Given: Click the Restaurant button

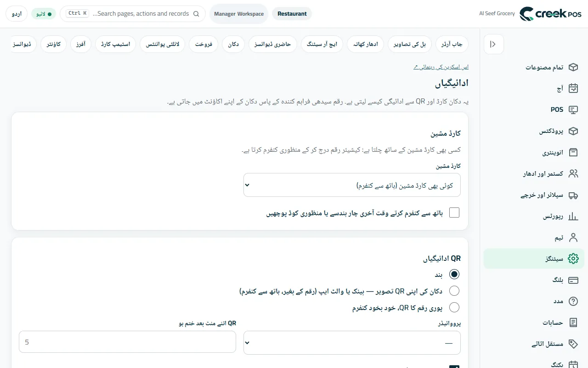Looking at the screenshot, I should 292,14.
